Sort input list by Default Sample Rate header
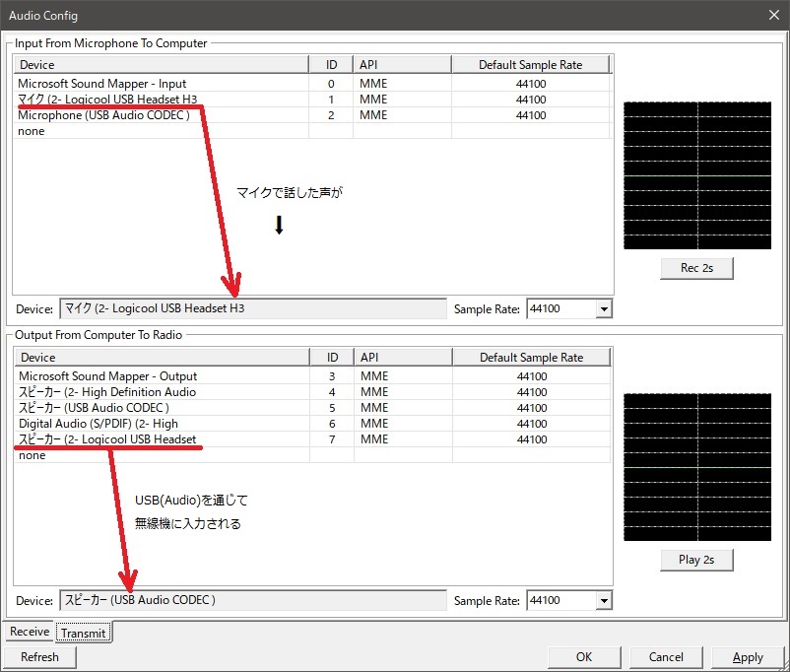This screenshot has width=790, height=672. 530,65
